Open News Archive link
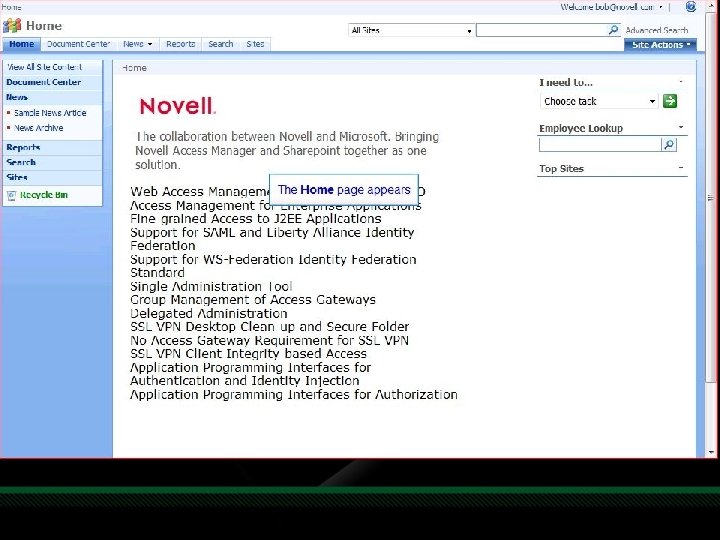Screen dimensions: 720x540 pos(39,128)
